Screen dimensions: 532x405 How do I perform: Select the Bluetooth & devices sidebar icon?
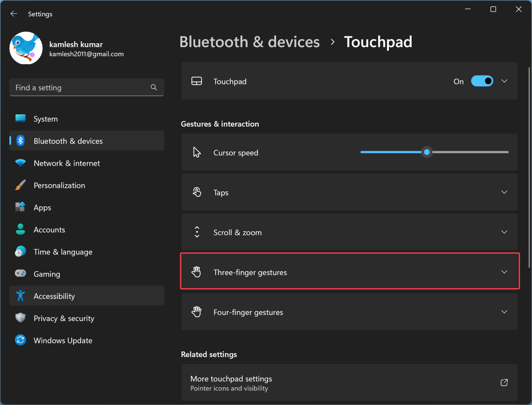[20, 140]
